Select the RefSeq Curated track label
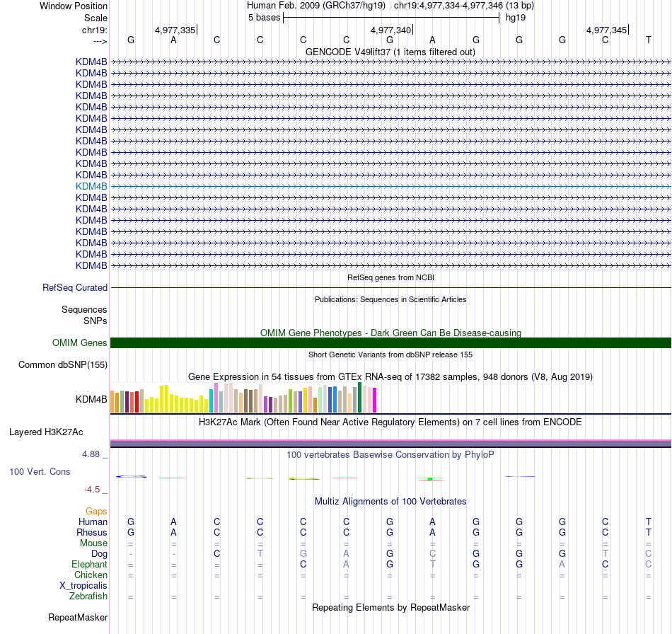The width and height of the screenshot is (672, 634). pos(75,288)
